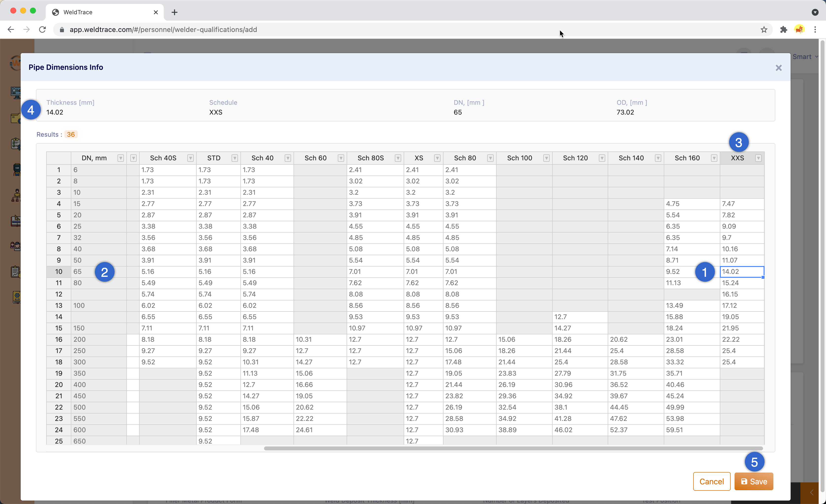Select XXS cell 7.47 in row 4

pyautogui.click(x=742, y=204)
